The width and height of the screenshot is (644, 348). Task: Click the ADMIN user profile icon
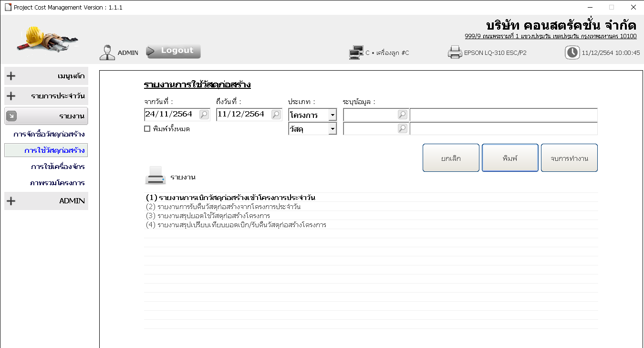click(107, 53)
